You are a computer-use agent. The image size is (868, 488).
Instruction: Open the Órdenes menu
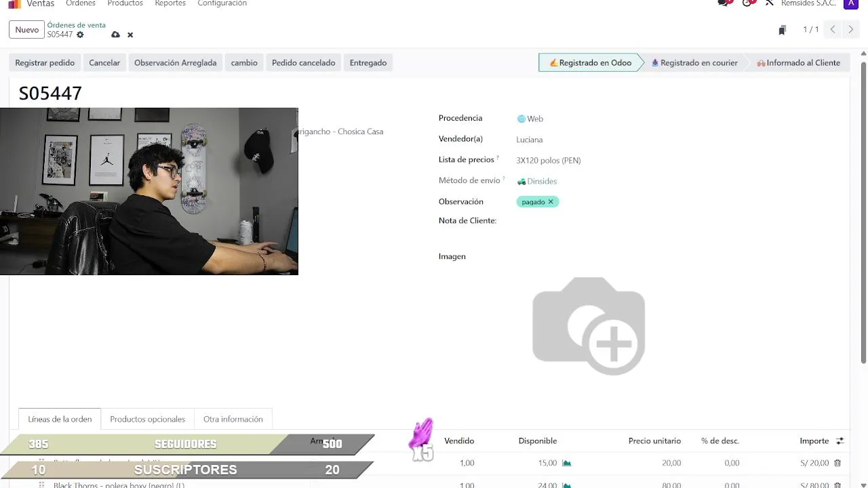click(81, 3)
